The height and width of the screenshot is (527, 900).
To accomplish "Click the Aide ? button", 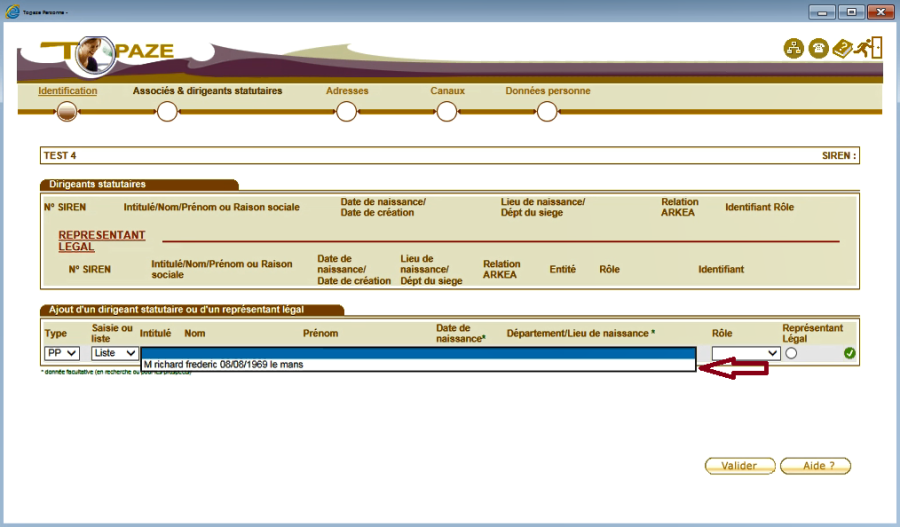I will [815, 465].
